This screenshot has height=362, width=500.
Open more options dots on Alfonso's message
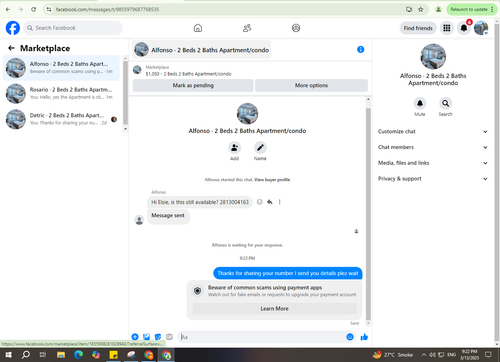tap(279, 202)
